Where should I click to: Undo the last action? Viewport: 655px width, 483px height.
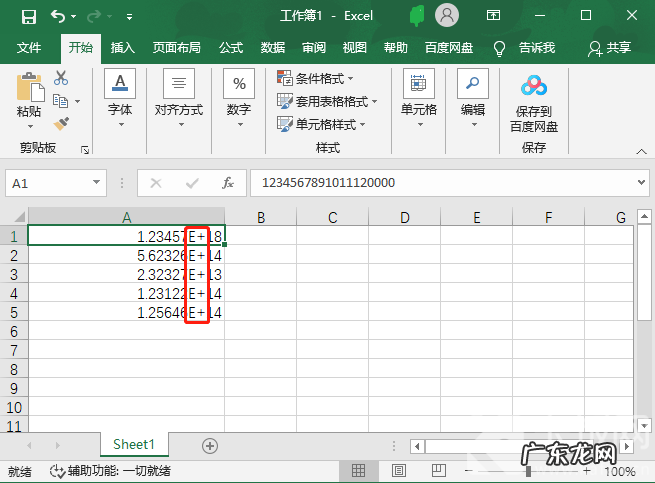pyautogui.click(x=58, y=16)
